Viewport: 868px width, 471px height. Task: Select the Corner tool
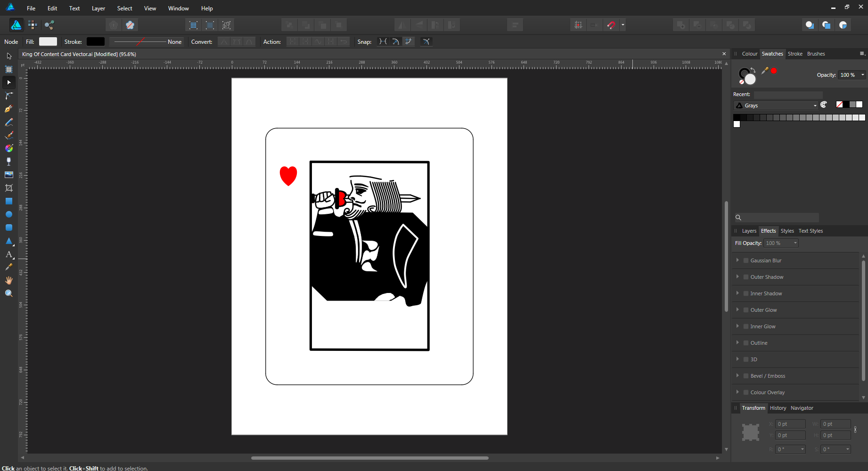click(x=9, y=96)
